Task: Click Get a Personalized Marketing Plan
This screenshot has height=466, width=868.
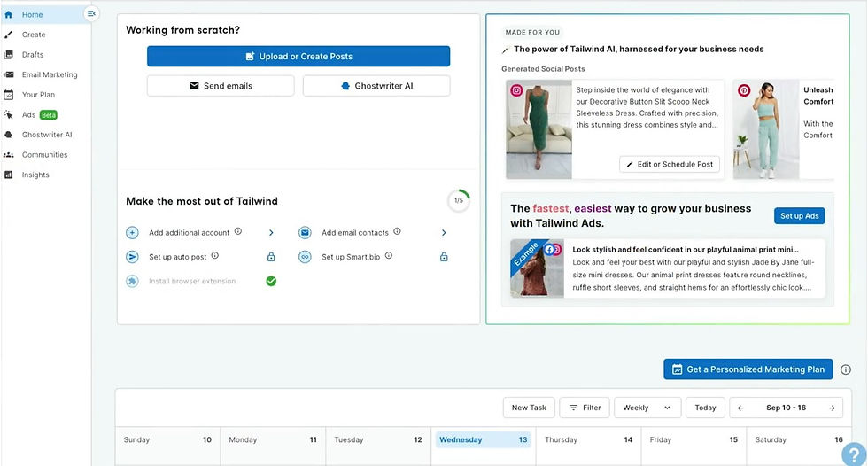Action: coord(748,369)
